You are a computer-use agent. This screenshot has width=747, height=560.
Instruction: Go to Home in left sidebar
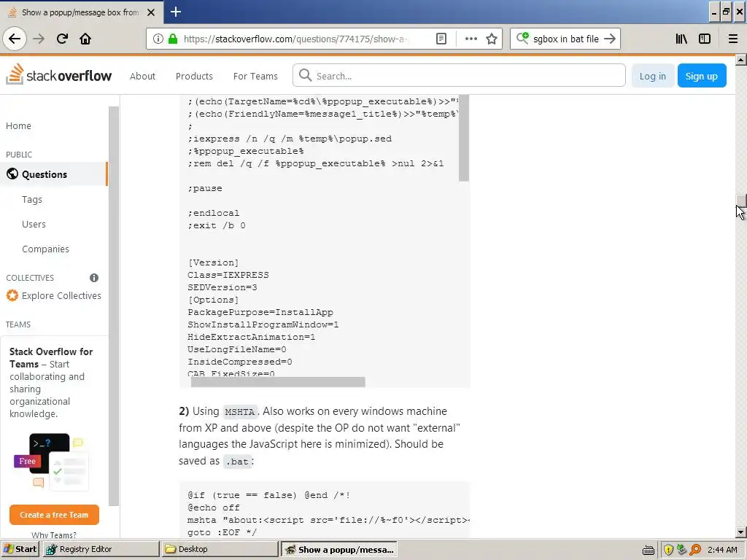[x=18, y=125]
